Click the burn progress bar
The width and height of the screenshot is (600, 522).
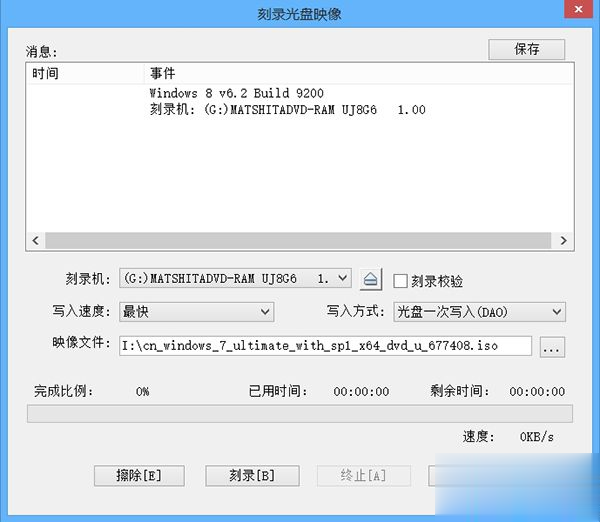point(300,414)
